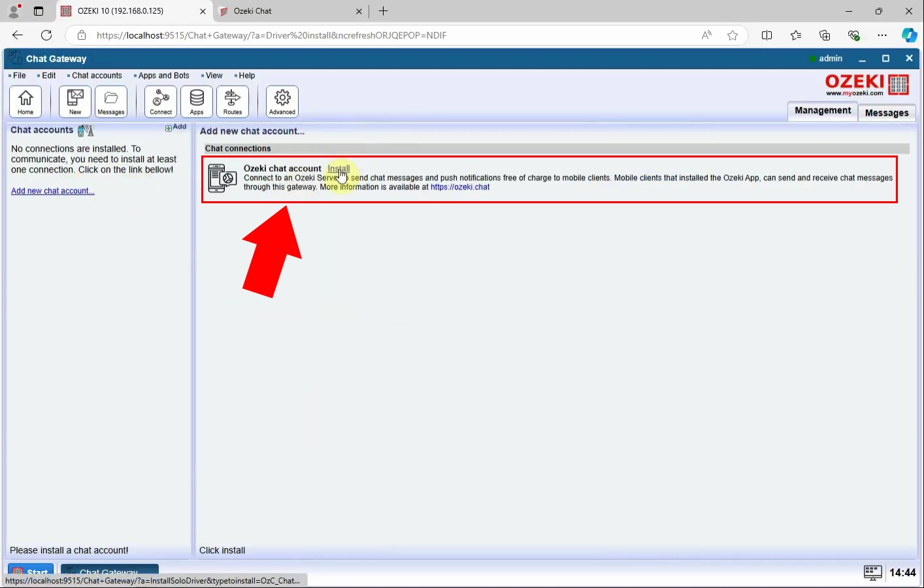This screenshot has height=588, width=924.
Task: Open the browser Favorites list icon
Action: click(x=796, y=35)
